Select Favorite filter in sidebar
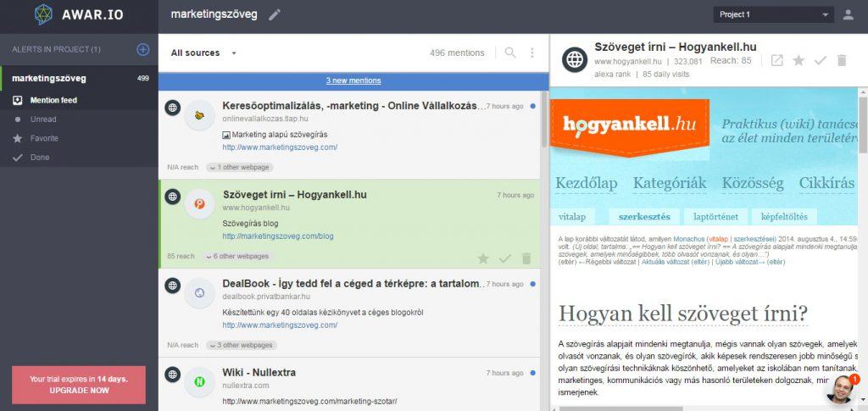Screen dimensions: 868x411 [79, 138]
